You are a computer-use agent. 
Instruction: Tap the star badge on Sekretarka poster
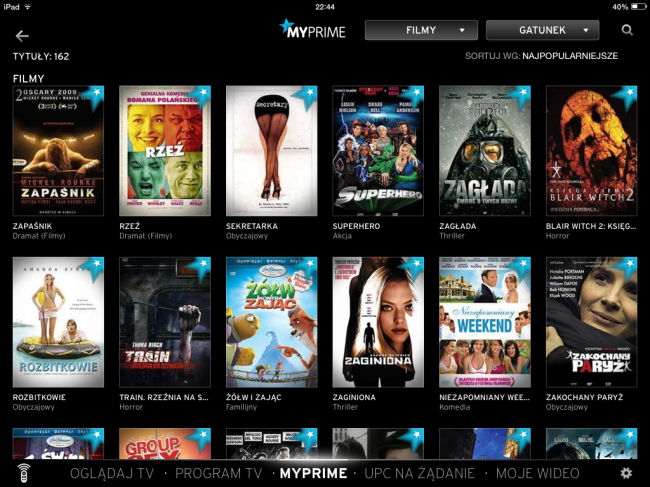307,96
